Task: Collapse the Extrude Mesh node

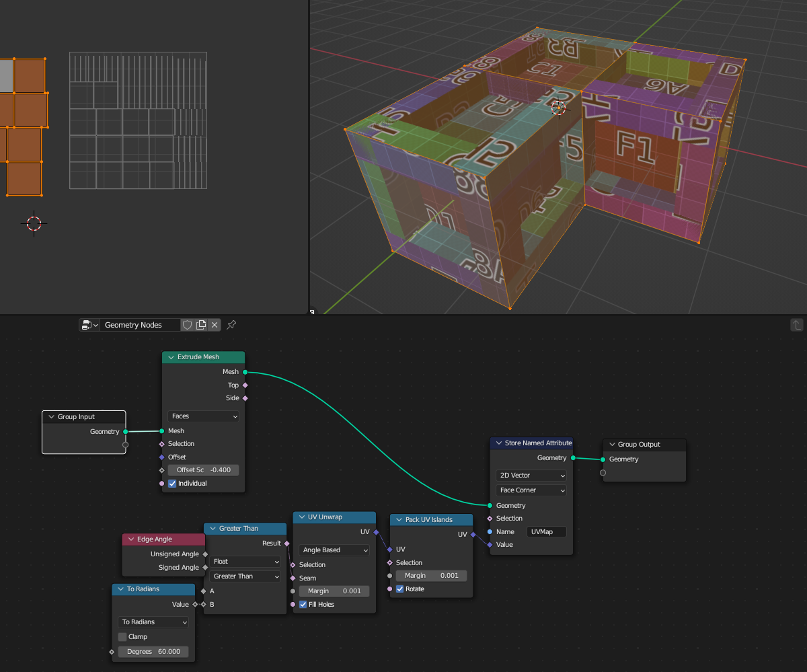Action: pos(171,357)
